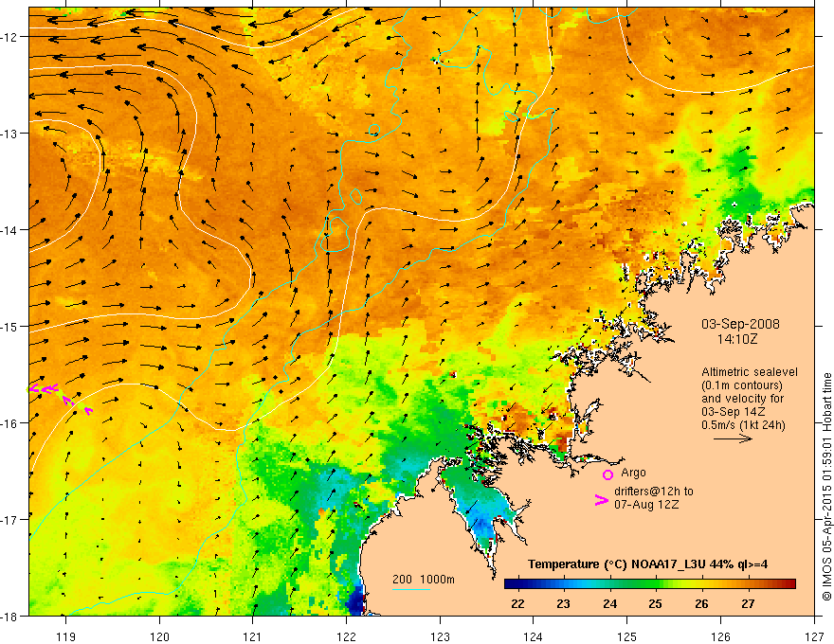834x644 pixels.
Task: Click the 'and velocity for' legend text
Action: coord(742,399)
